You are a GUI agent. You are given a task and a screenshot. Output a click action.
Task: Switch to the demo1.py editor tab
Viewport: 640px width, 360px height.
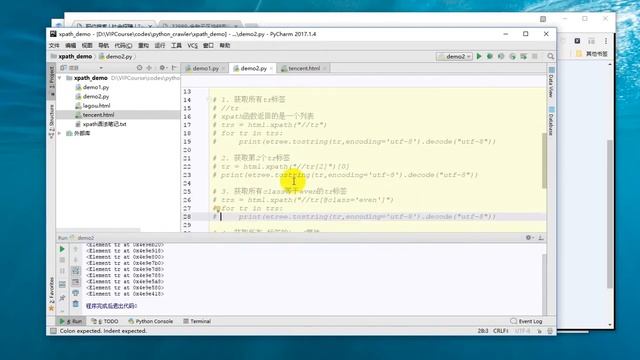click(x=205, y=68)
